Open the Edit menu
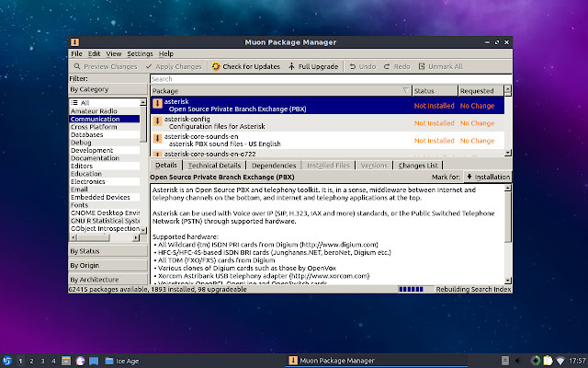588x368 pixels. (94, 53)
